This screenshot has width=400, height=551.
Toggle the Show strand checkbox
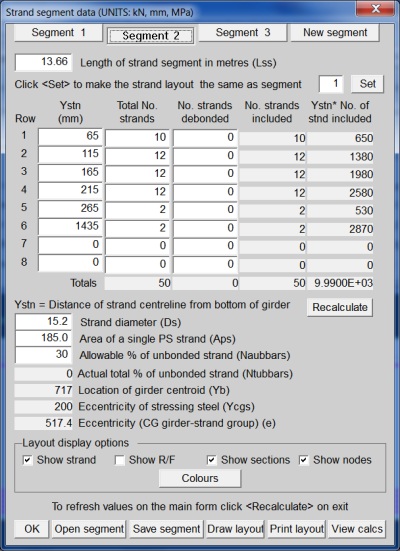(x=27, y=460)
